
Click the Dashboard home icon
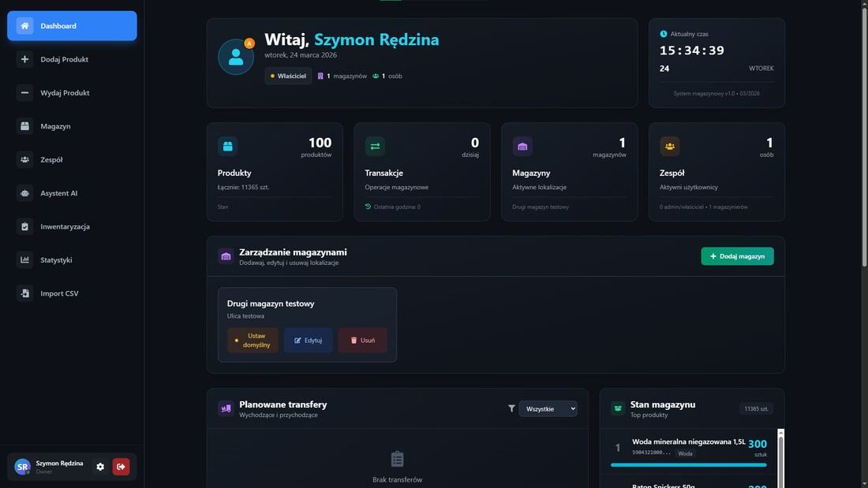click(24, 25)
